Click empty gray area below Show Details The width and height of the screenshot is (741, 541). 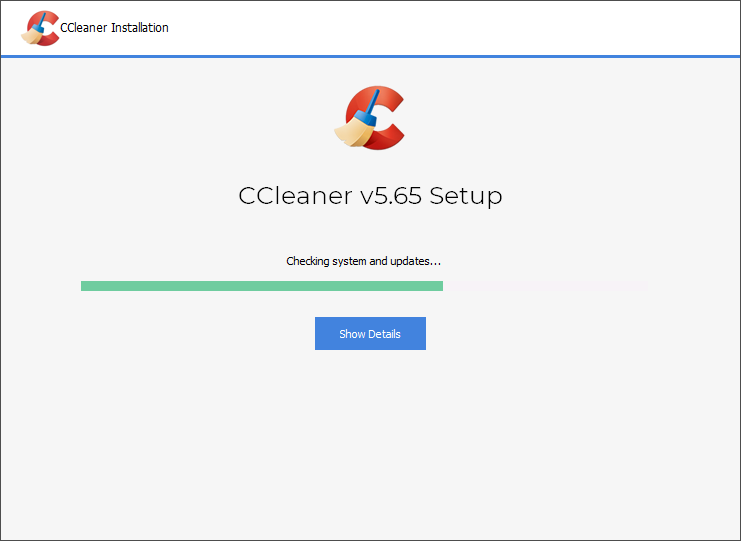pyautogui.click(x=370, y=440)
